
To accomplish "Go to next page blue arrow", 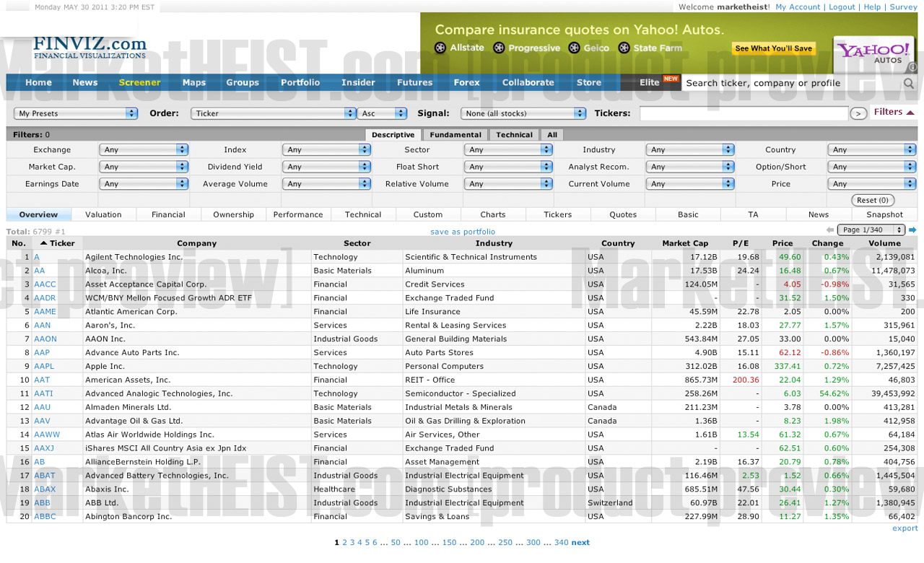I will pos(912,230).
